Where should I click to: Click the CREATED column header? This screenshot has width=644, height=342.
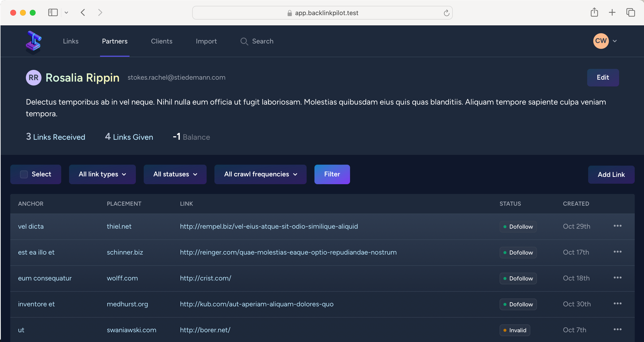576,203
